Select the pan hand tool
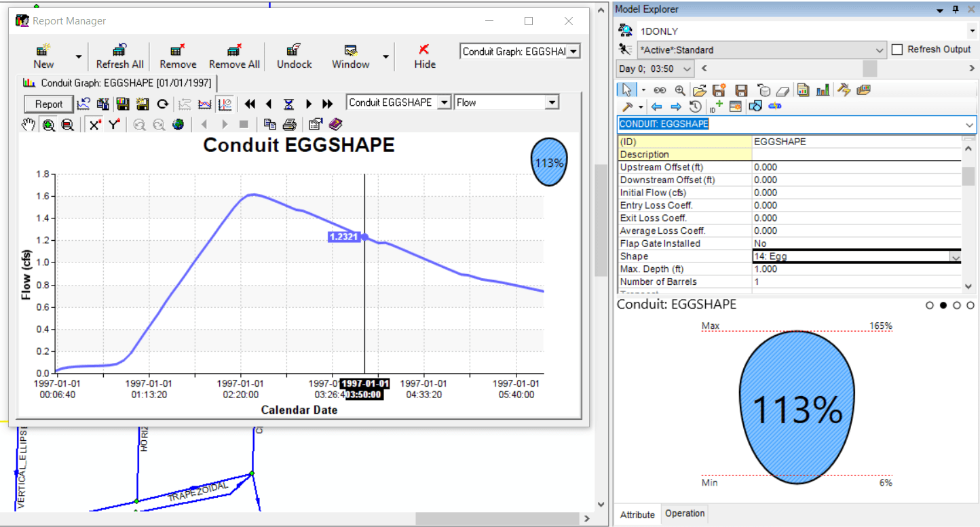The height and width of the screenshot is (527, 980). click(x=29, y=125)
